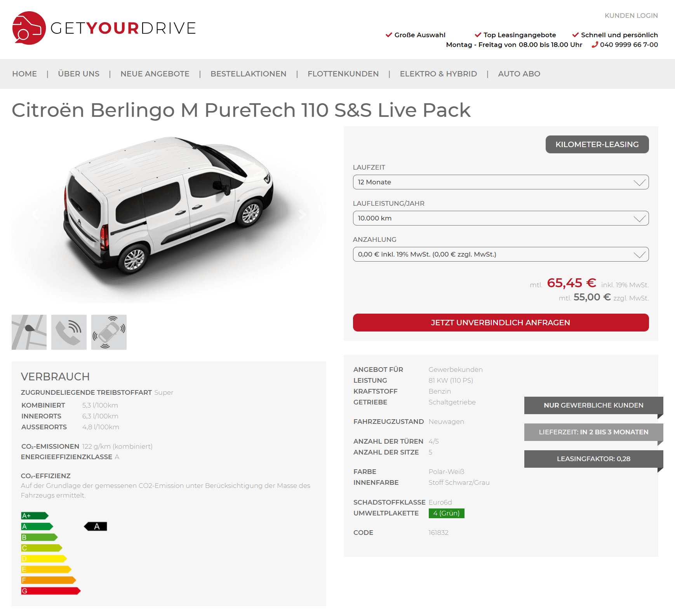
Task: Click the phone number 040 9999 66 7-00
Action: pyautogui.click(x=629, y=45)
